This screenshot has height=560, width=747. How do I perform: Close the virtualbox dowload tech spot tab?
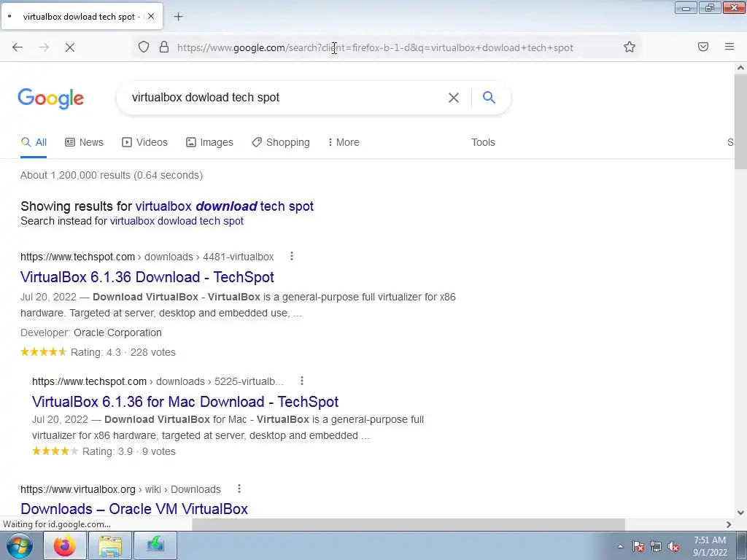(151, 16)
